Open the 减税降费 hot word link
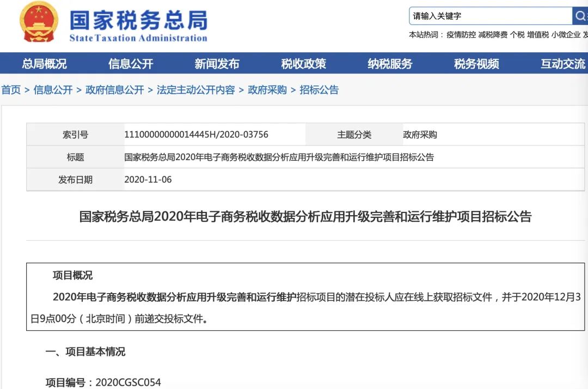588x389 pixels. [493, 34]
